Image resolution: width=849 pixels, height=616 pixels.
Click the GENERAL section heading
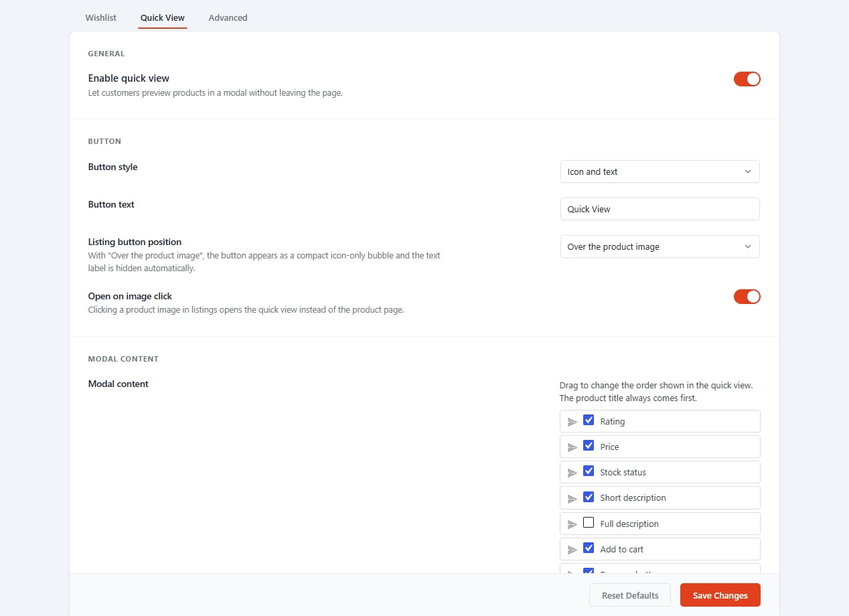coord(106,54)
